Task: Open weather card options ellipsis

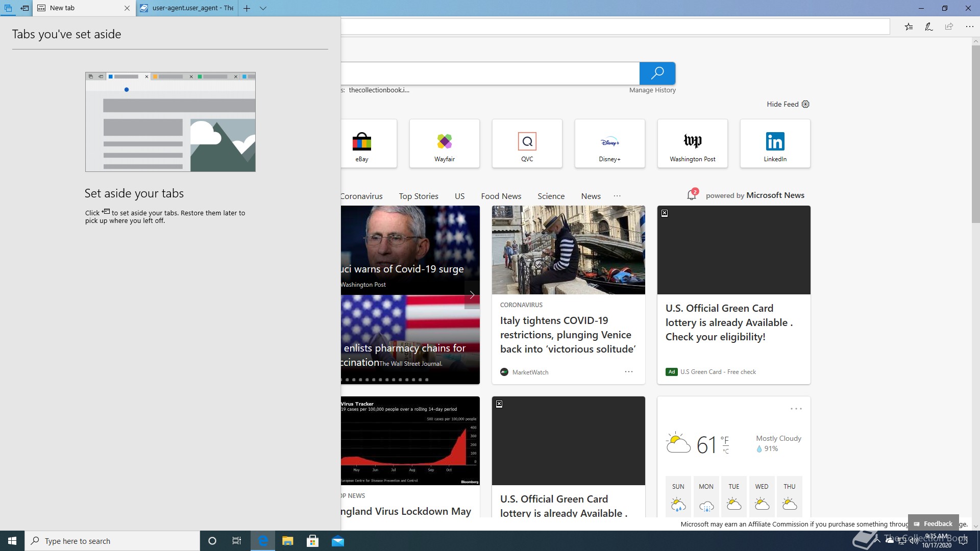Action: click(x=796, y=409)
